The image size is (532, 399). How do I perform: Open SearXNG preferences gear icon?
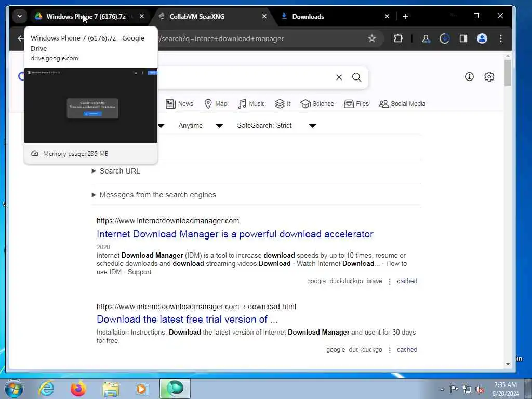[489, 77]
